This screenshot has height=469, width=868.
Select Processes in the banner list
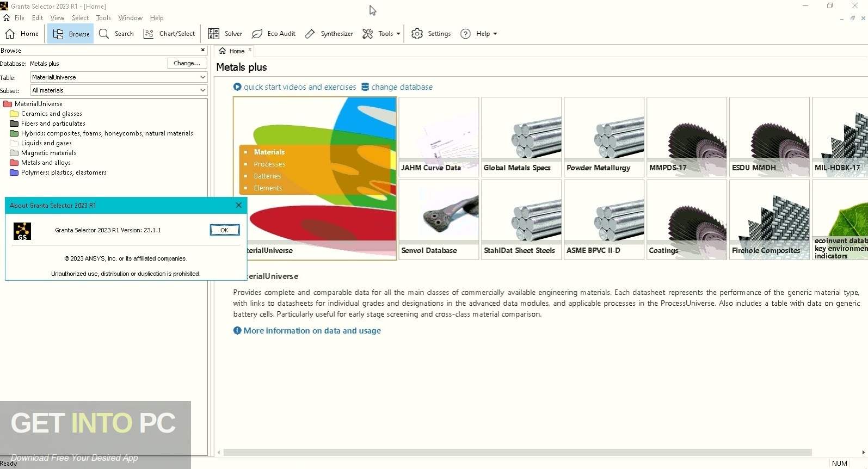(x=269, y=164)
